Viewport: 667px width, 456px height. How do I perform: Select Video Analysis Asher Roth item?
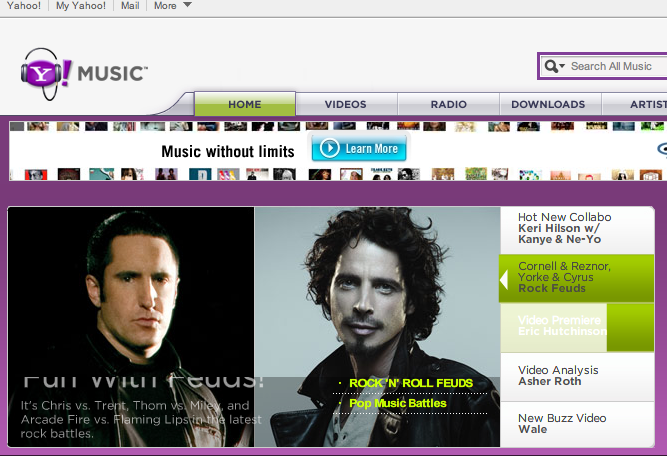577,376
